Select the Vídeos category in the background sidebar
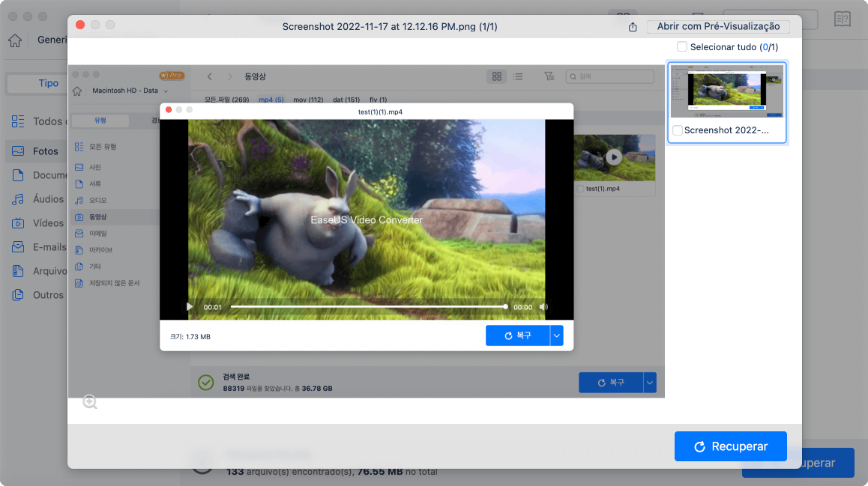 coord(37,223)
